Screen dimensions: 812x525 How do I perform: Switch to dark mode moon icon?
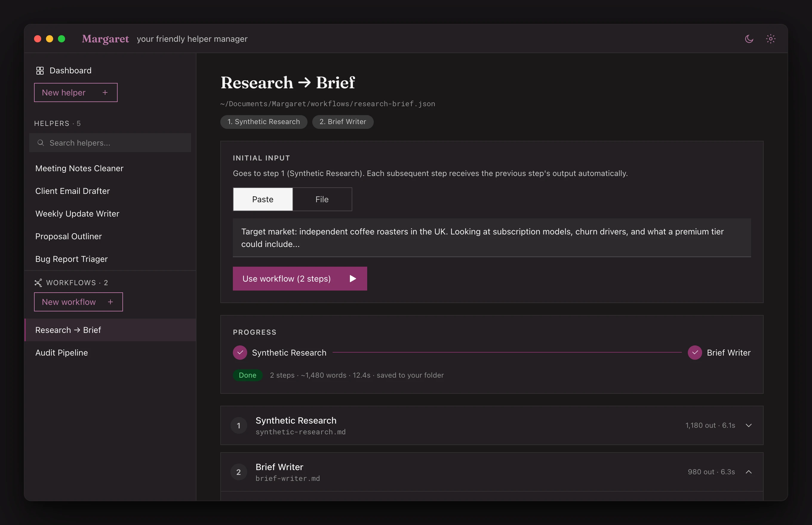[749, 39]
